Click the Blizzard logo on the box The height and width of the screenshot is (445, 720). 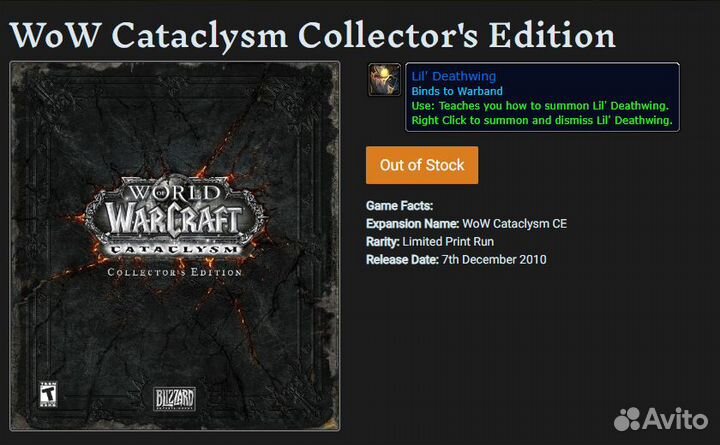pos(174,399)
